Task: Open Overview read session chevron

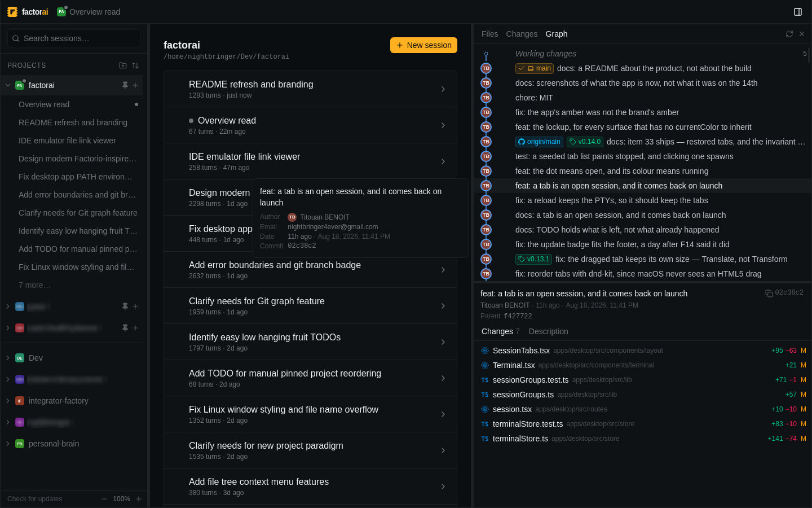Action: tap(443, 125)
